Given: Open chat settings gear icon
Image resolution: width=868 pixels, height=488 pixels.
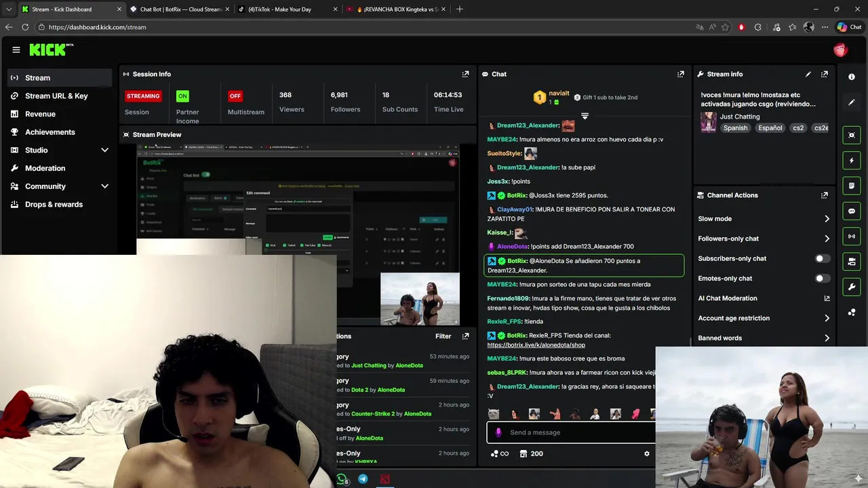Looking at the screenshot, I should coord(646,453).
